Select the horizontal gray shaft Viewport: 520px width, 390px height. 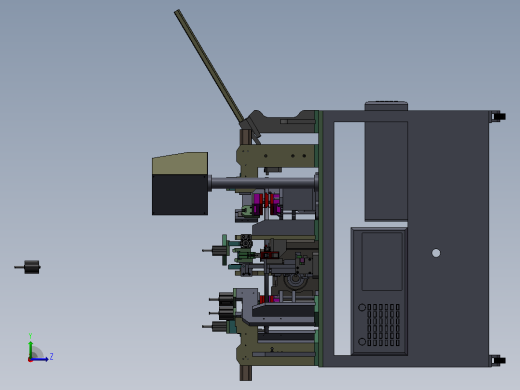click(263, 183)
